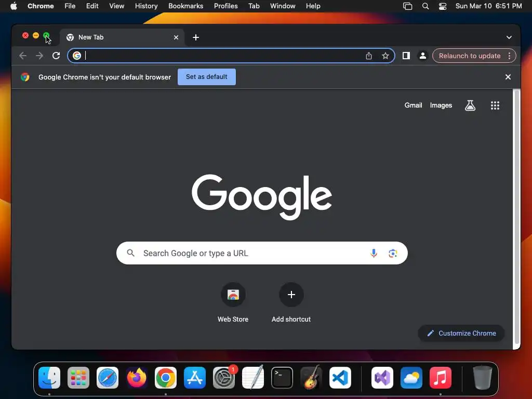
Task: Open the profile avatar icon
Action: click(423, 56)
